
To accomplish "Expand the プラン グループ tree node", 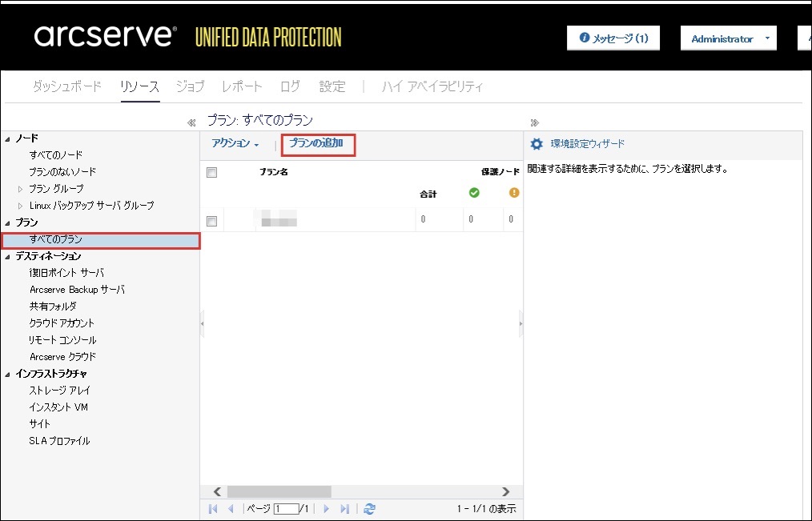I will point(20,189).
